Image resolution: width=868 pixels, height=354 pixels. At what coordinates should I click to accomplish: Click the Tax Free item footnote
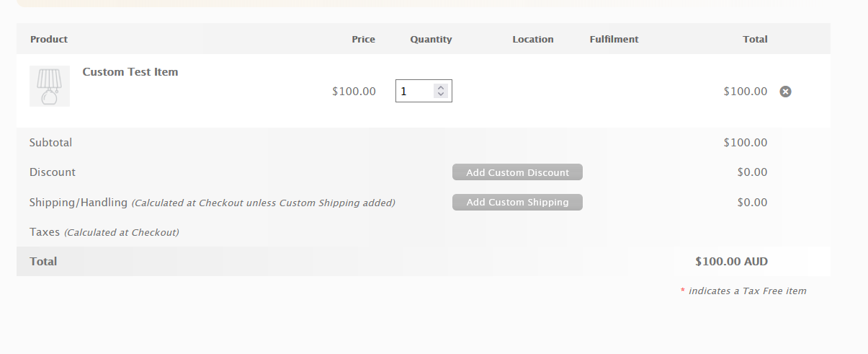743,291
